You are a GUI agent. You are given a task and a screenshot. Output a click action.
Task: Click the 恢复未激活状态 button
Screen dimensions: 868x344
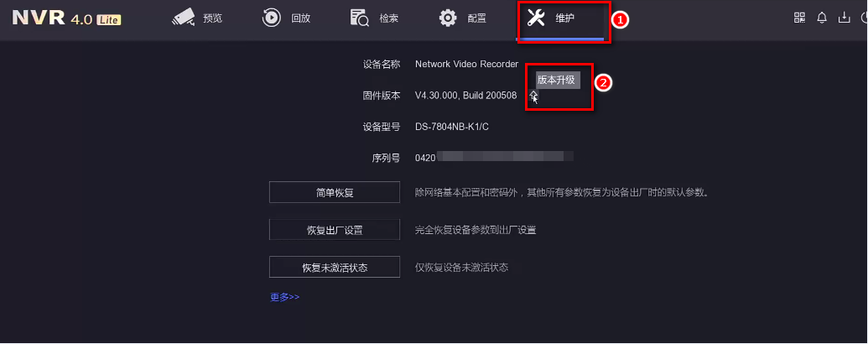[335, 267]
